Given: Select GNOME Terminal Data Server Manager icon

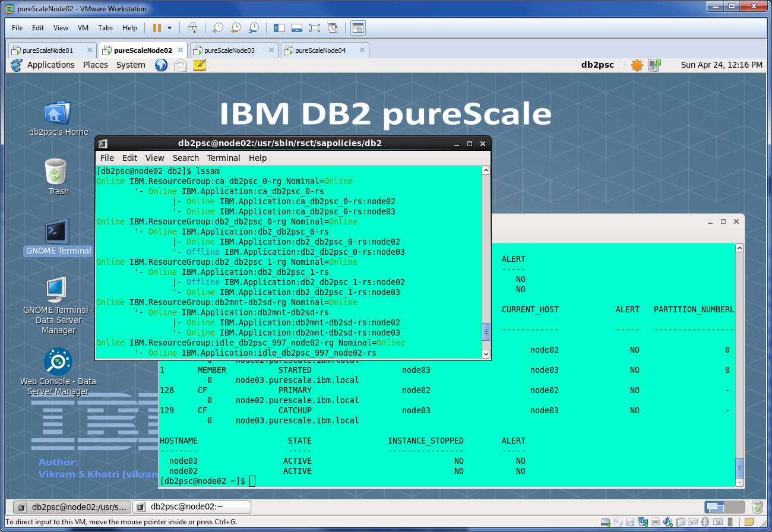Looking at the screenshot, I should (58, 306).
